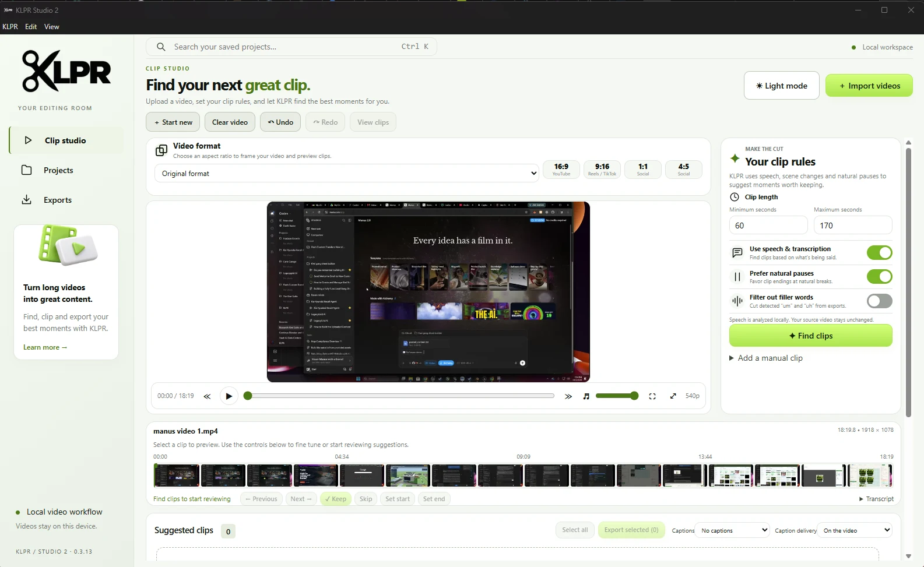Expand the Add a manual clip section
Image resolution: width=924 pixels, height=567 pixels.
[766, 358]
